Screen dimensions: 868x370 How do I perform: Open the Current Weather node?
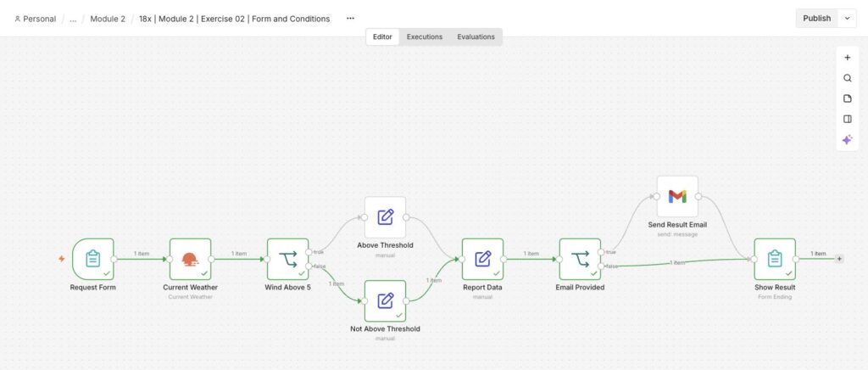191,259
